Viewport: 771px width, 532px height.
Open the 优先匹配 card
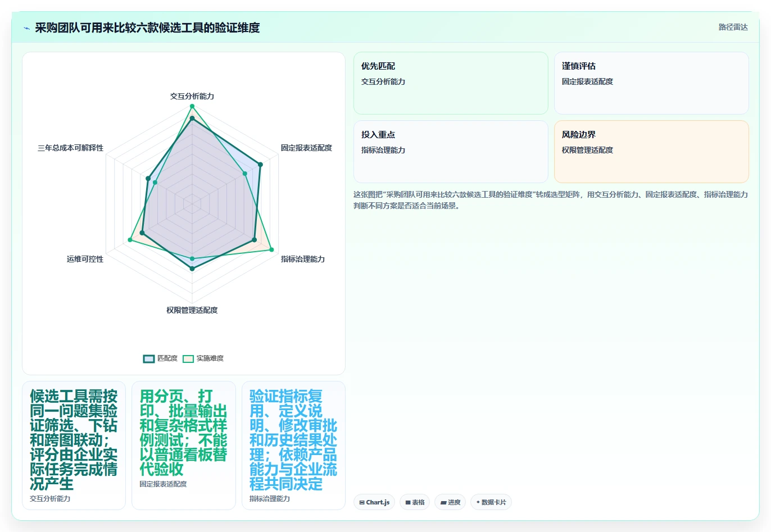coord(451,83)
